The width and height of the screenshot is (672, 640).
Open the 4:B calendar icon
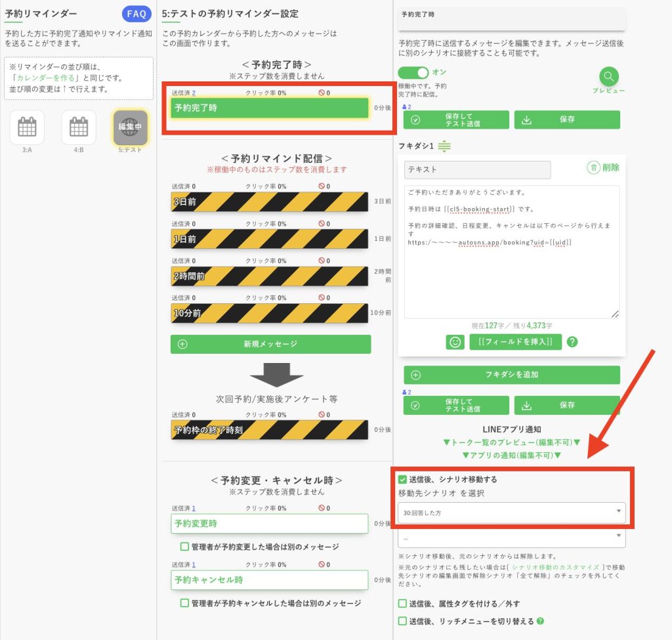[x=78, y=127]
